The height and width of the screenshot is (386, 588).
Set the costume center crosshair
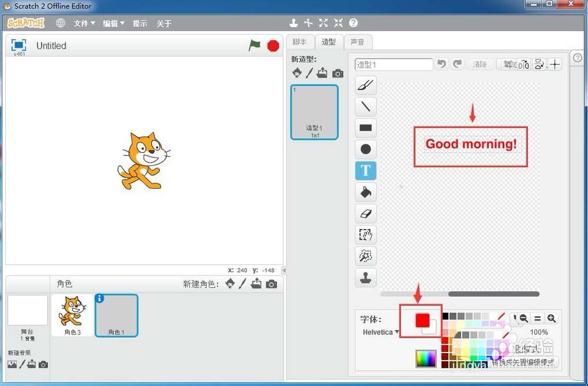pyautogui.click(x=554, y=65)
